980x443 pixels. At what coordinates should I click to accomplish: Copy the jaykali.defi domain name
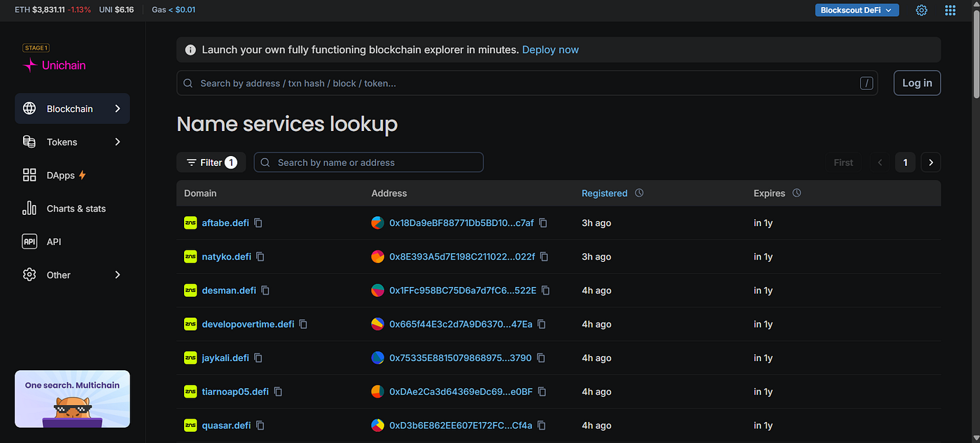click(x=258, y=358)
